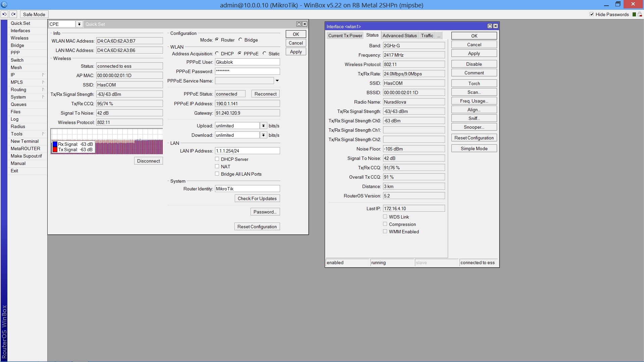Open the Upload speed dropdown
Screen dimensions: 644x362
[x=263, y=126]
